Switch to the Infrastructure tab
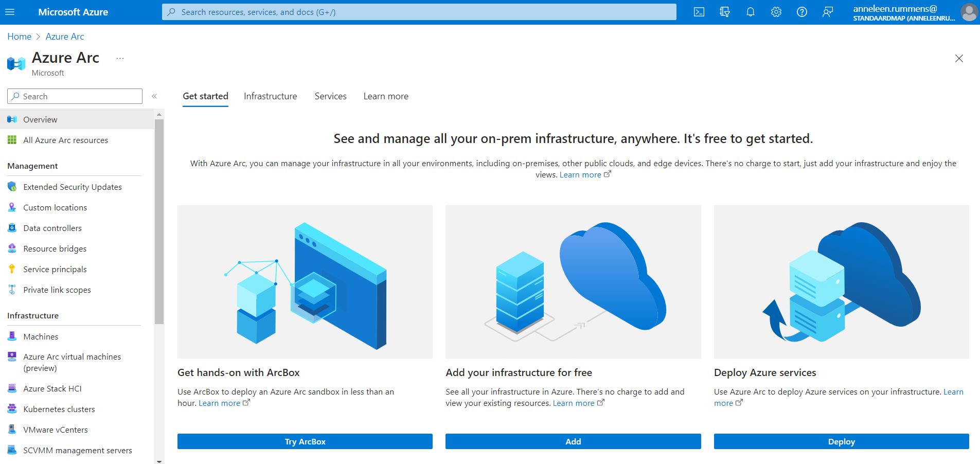The width and height of the screenshot is (980, 464). pyautogui.click(x=270, y=96)
